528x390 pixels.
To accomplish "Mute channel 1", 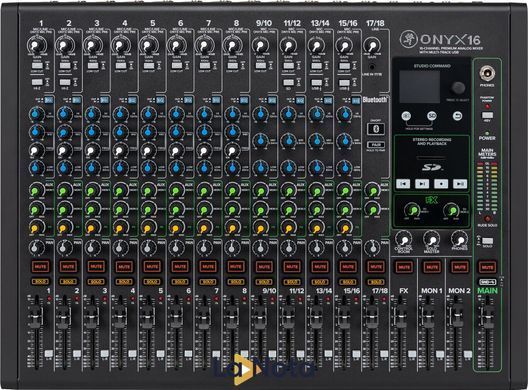I will pos(40,266).
